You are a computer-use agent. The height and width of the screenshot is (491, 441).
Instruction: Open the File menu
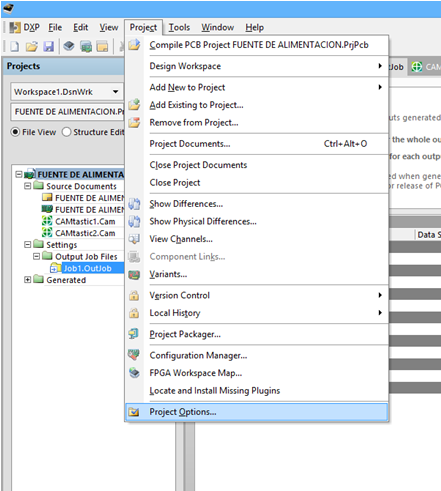click(x=55, y=27)
